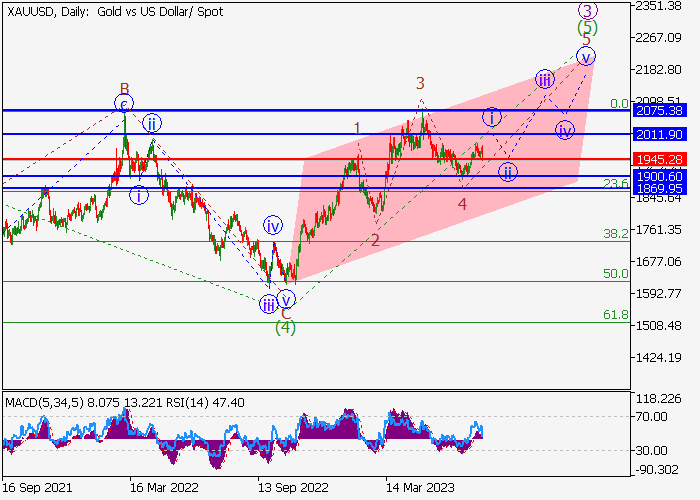Click the 13 Sep 2022 date label
700x500 pixels.
point(293,488)
